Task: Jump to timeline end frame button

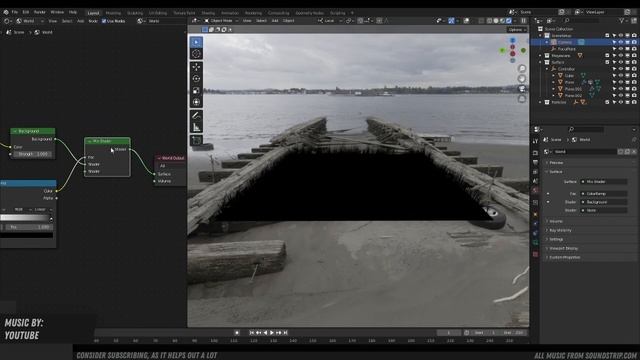Action: (285, 333)
